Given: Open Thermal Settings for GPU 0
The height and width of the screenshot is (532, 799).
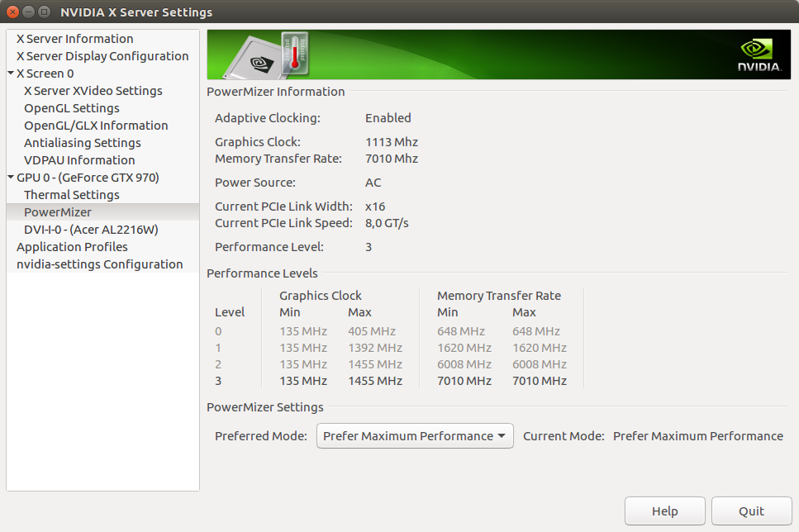Looking at the screenshot, I should click(73, 194).
